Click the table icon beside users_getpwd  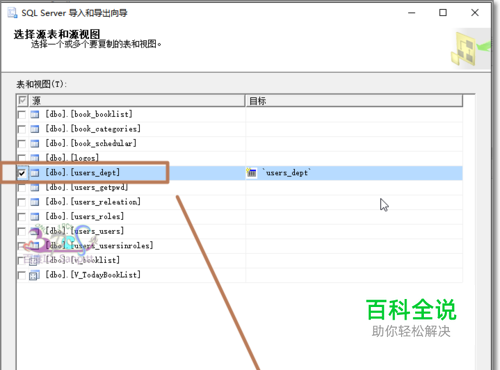tap(35, 188)
